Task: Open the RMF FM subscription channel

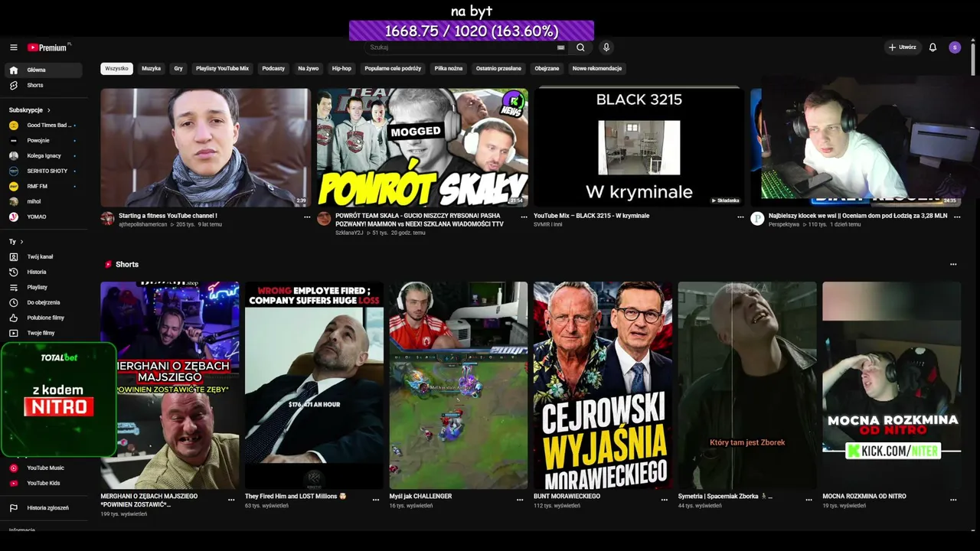Action: [44, 187]
